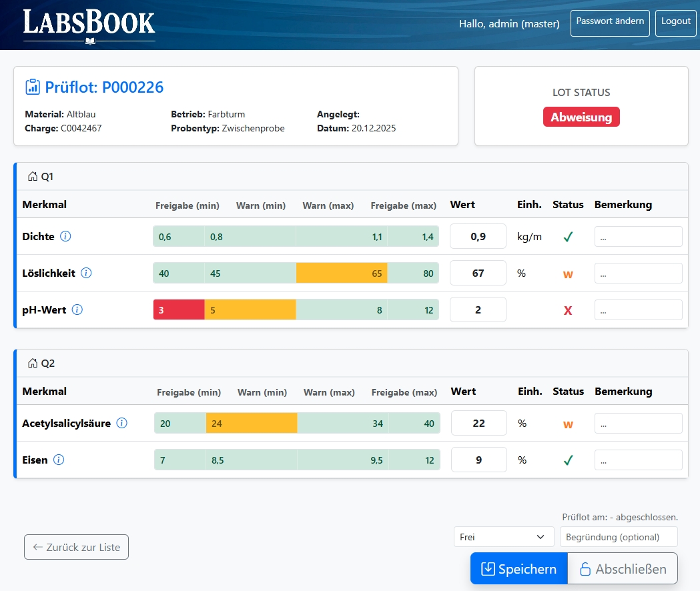Click the Löslichkeit Freigabe max value 80
The width and height of the screenshot is (700, 591).
point(428,273)
